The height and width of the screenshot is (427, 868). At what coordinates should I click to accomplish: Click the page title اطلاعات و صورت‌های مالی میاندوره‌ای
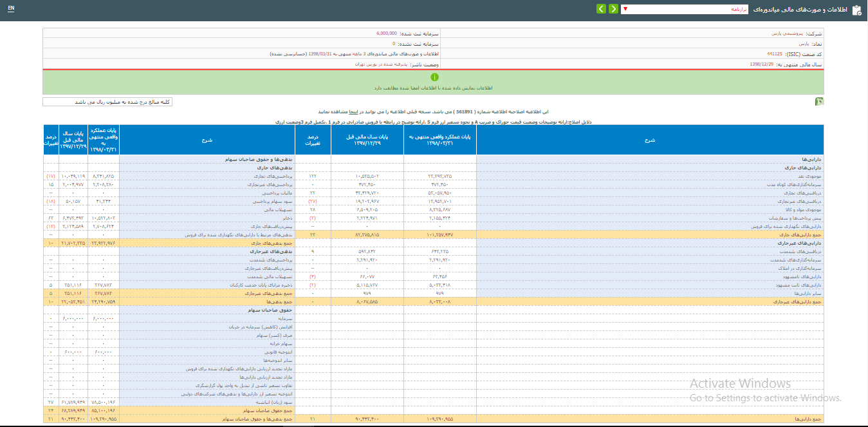coord(801,10)
